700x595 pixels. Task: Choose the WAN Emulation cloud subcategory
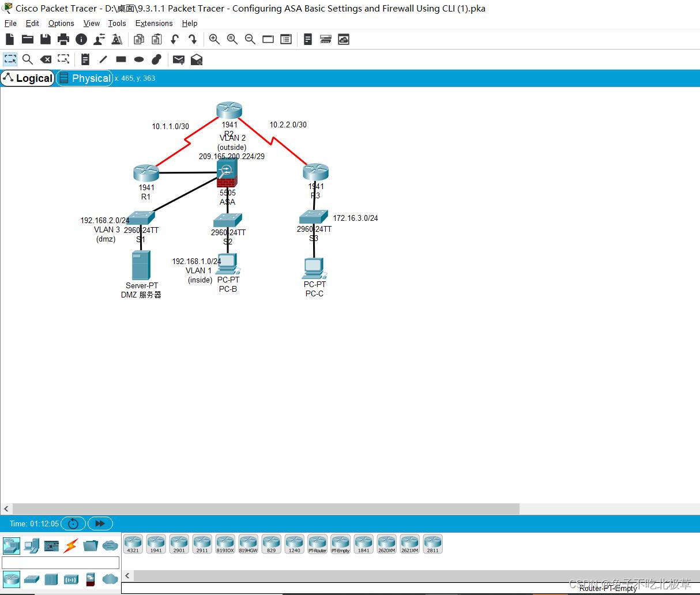coord(110,579)
